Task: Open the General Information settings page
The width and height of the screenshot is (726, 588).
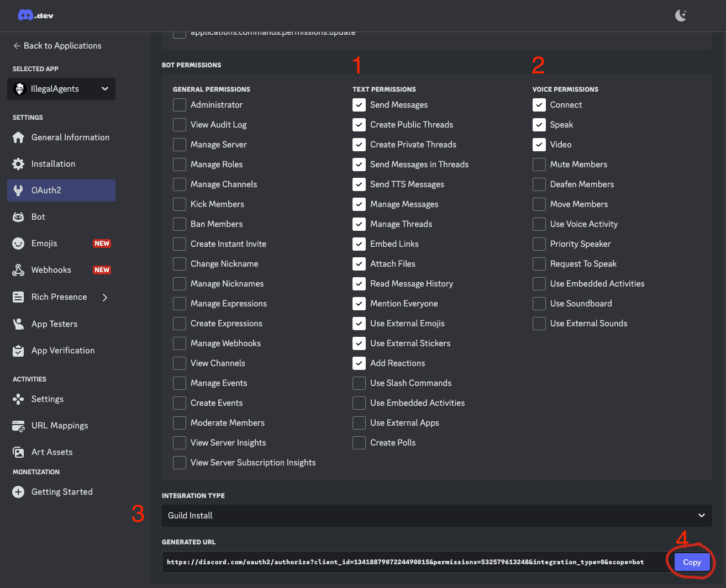Action: pyautogui.click(x=61, y=137)
